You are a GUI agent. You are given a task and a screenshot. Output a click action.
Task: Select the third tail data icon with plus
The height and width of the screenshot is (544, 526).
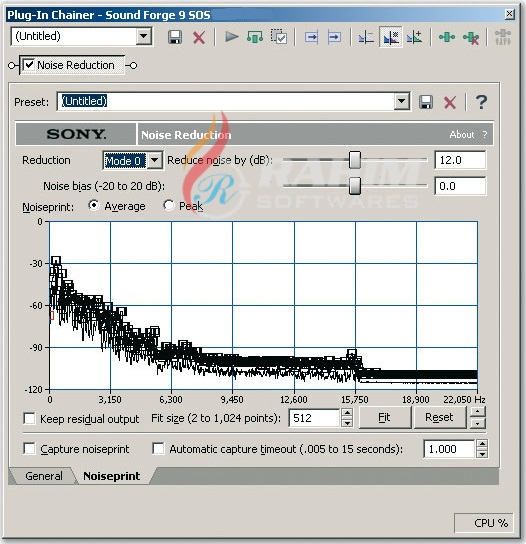[415, 37]
